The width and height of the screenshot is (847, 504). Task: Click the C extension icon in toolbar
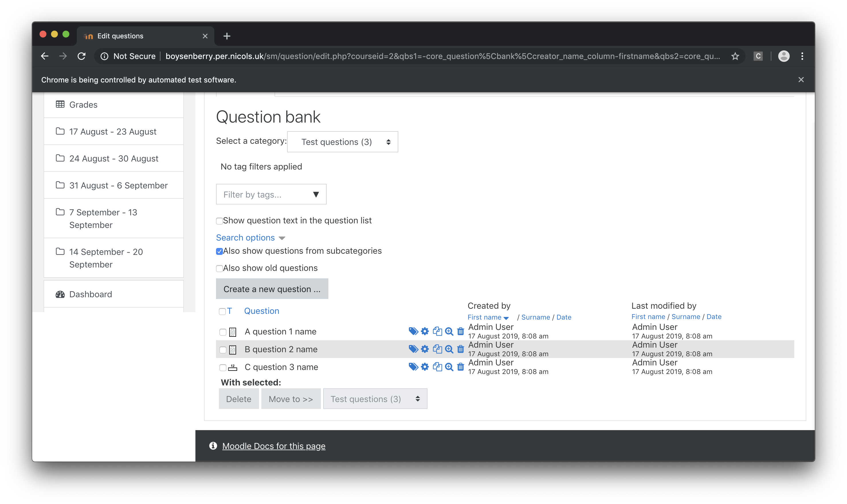pyautogui.click(x=758, y=56)
